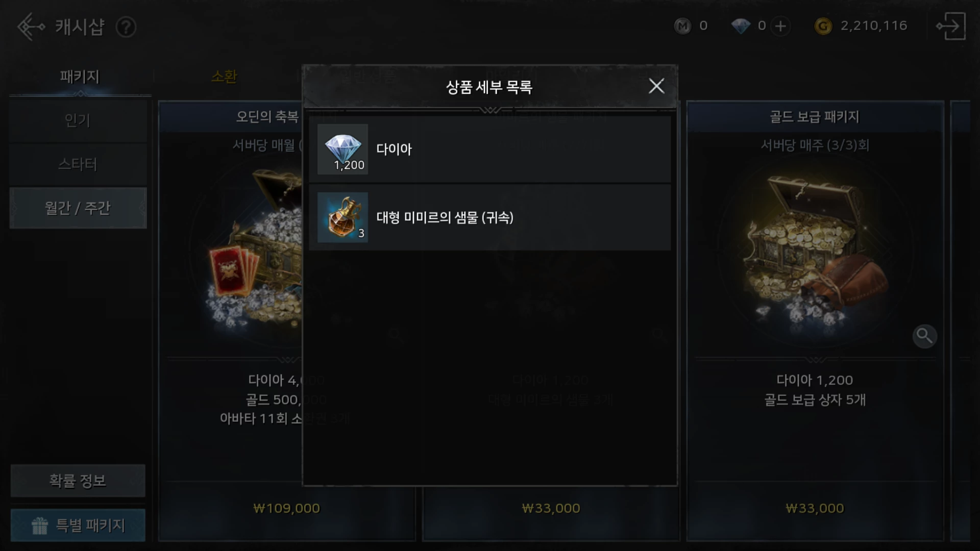This screenshot has height=551, width=980.
Task: Open the help question mark icon
Action: (x=126, y=27)
